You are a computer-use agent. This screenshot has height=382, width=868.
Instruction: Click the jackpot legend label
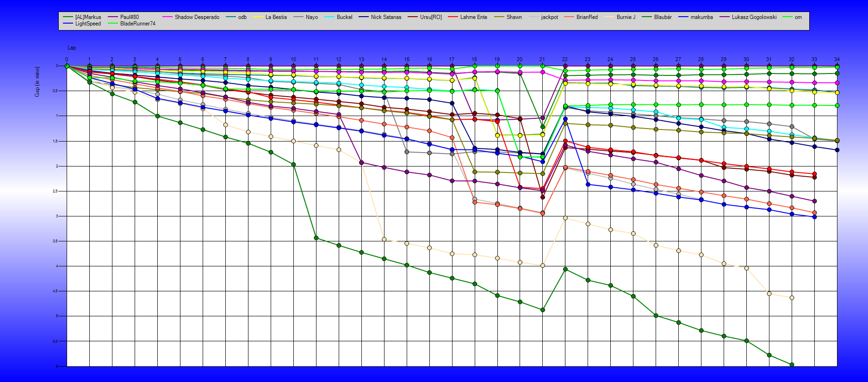[x=549, y=17]
